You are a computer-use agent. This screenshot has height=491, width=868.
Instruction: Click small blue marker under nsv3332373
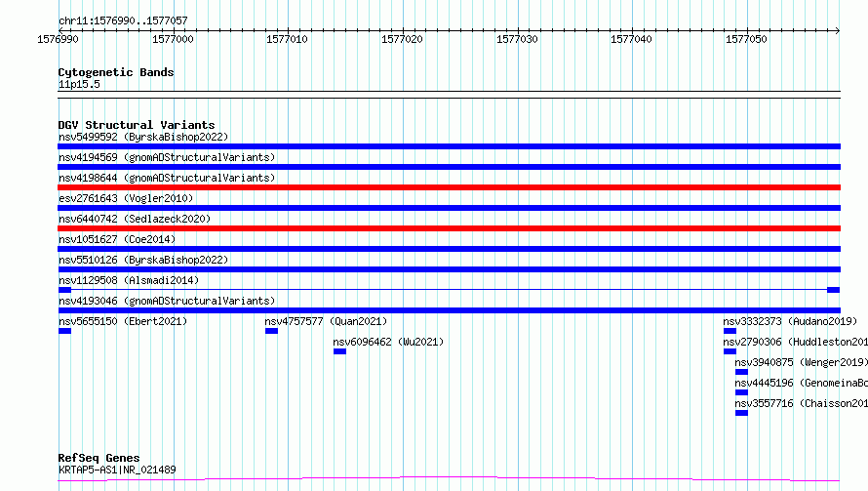click(x=730, y=331)
